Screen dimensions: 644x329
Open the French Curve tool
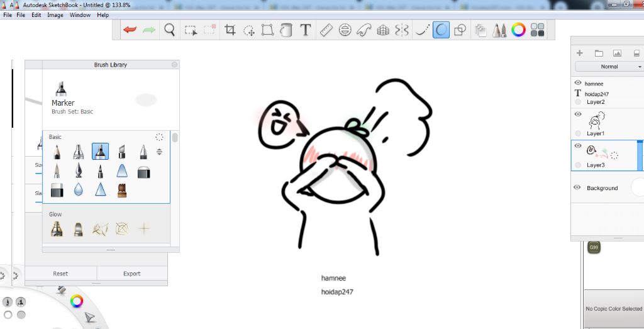click(x=364, y=30)
